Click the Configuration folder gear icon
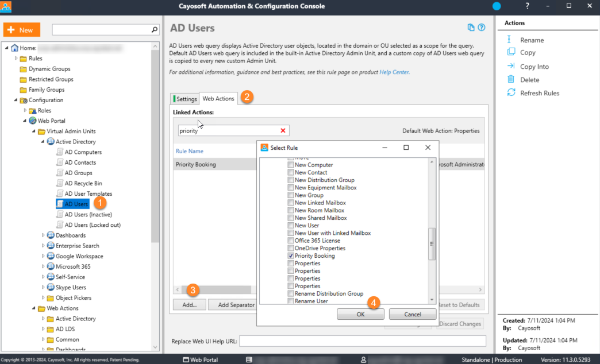Screen dimensions: 600x364 point(24,100)
